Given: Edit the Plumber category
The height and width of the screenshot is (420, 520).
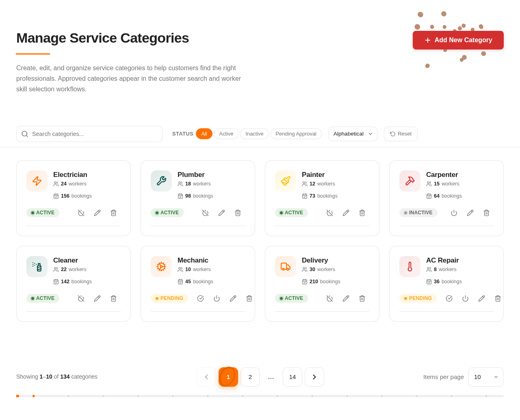Looking at the screenshot, I should click(222, 213).
